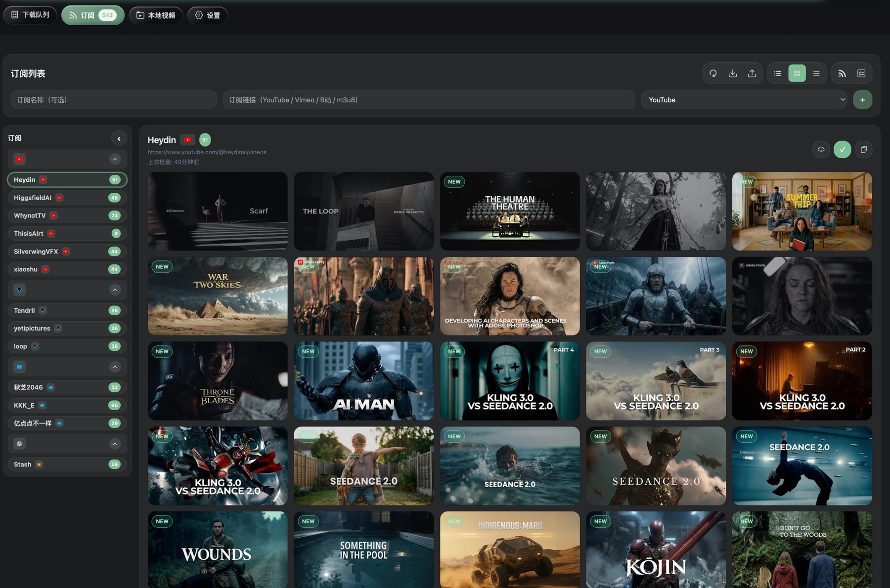
Task: Focus the subscription link input field
Action: (429, 100)
